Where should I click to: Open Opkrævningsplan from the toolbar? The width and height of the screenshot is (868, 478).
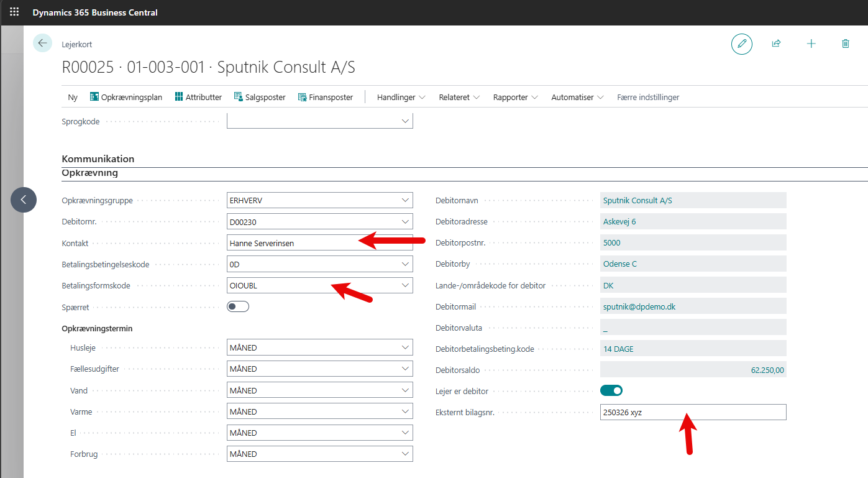126,97
